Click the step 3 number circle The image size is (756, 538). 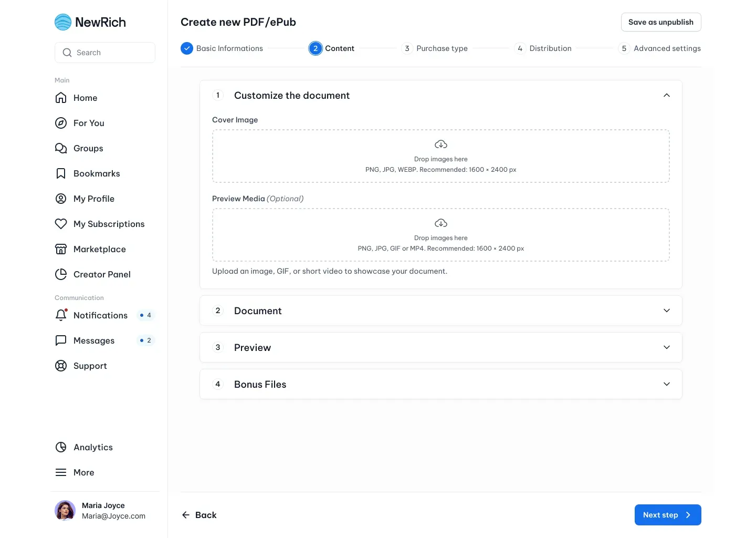pos(407,48)
